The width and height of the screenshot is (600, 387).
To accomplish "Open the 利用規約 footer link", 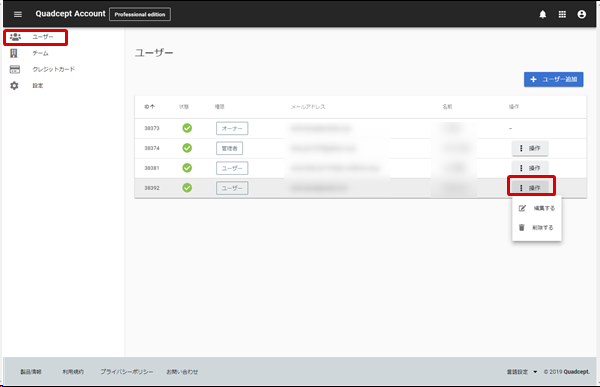I will pyautogui.click(x=73, y=372).
